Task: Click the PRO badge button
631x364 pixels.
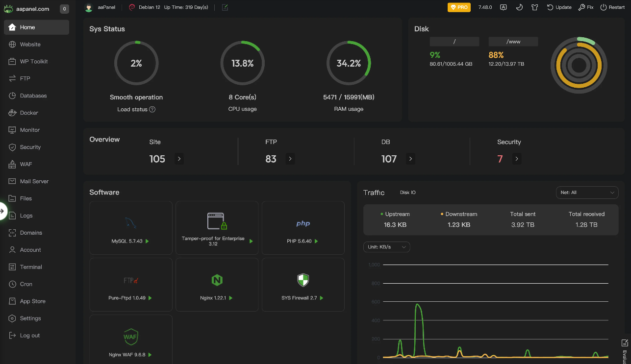Action: [x=459, y=7]
